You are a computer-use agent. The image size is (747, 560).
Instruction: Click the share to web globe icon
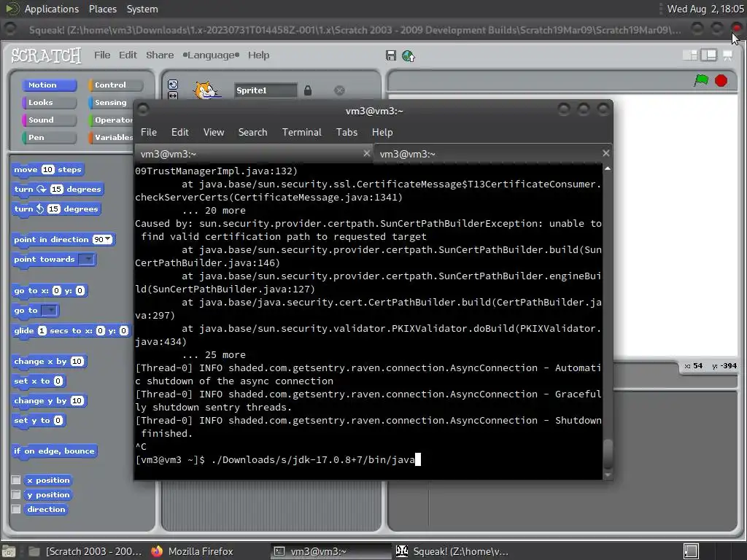point(409,56)
